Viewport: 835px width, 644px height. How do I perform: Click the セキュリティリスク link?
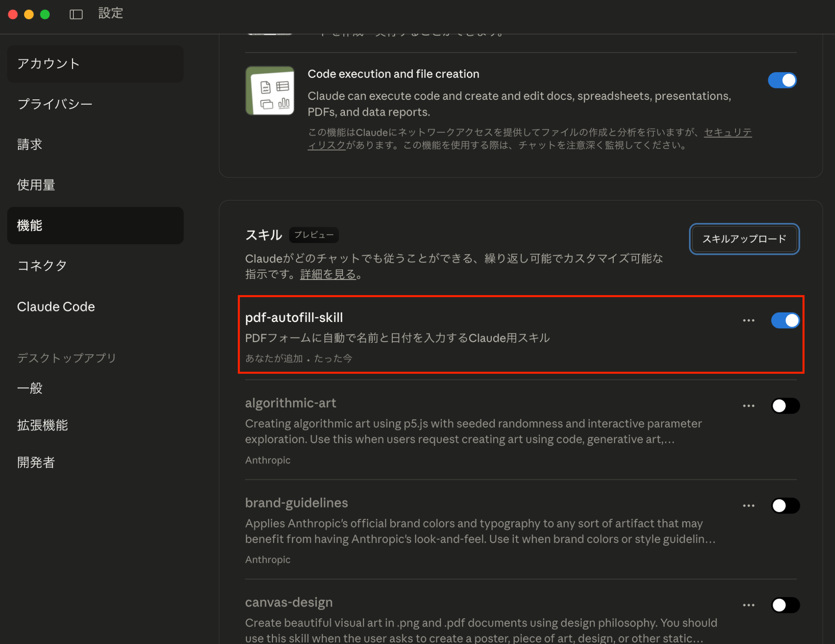coord(727,132)
